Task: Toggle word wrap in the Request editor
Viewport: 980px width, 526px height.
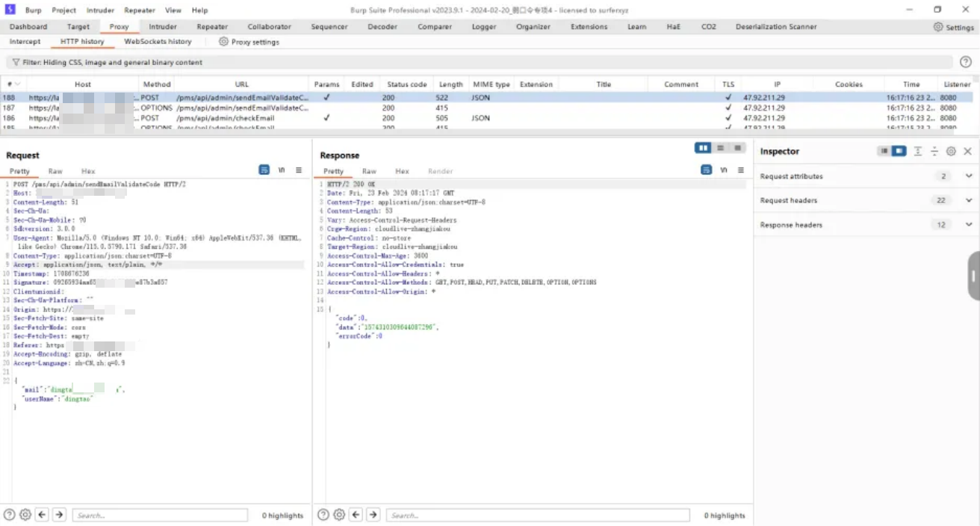Action: coord(264,170)
